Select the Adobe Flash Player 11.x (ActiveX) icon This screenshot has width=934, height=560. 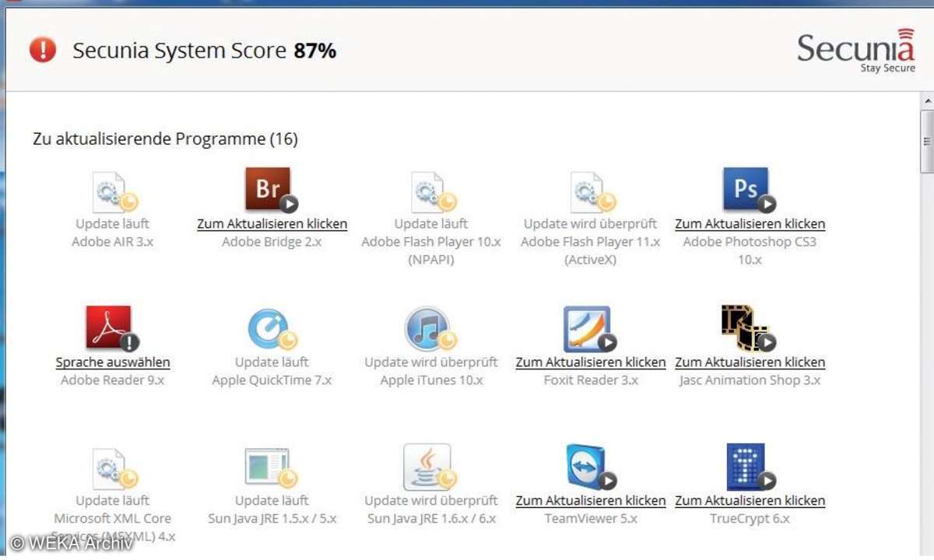tap(592, 192)
